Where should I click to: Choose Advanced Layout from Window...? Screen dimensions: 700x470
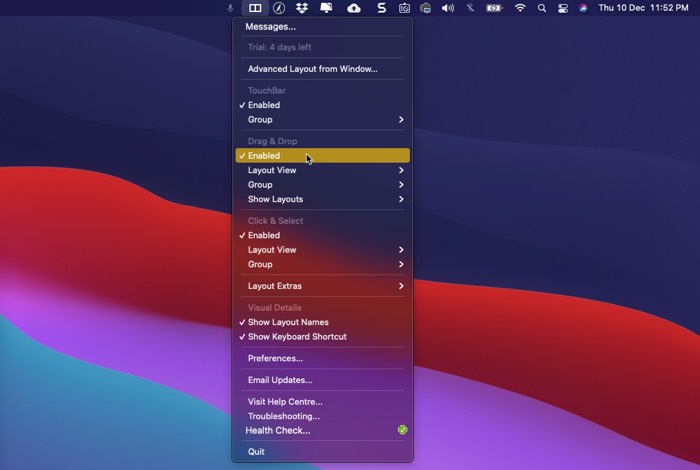coord(322,69)
